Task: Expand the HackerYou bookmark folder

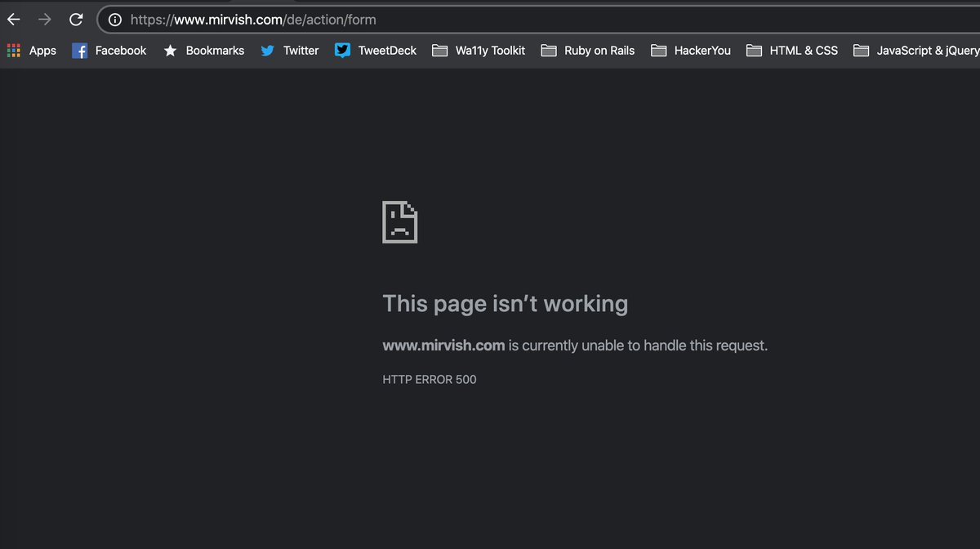Action: tap(691, 51)
